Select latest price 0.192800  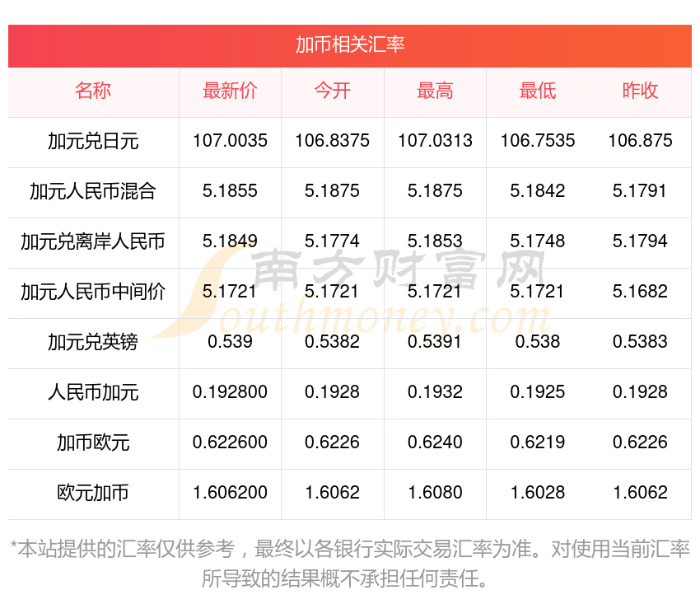[230, 392]
